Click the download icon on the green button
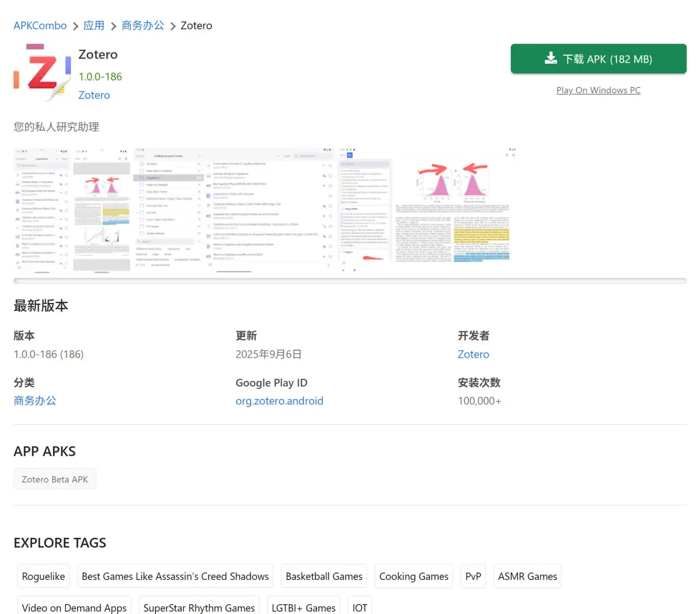Image resolution: width=700 pixels, height=614 pixels. point(550,58)
